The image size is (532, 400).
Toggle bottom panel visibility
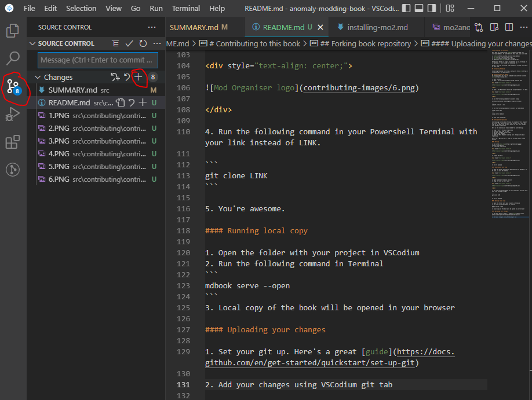coord(419,8)
